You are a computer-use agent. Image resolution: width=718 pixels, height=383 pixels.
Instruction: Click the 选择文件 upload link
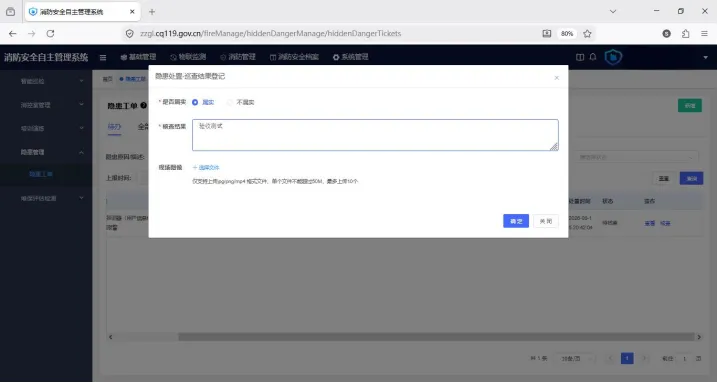tap(206, 168)
